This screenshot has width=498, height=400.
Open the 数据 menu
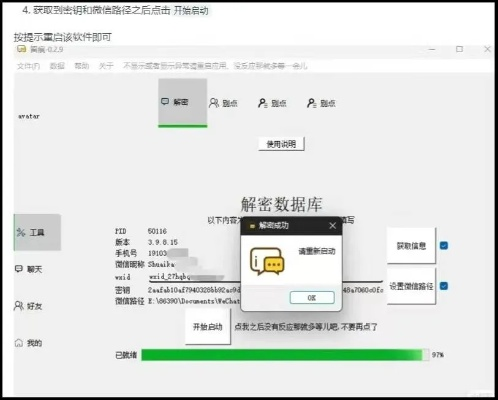point(57,66)
